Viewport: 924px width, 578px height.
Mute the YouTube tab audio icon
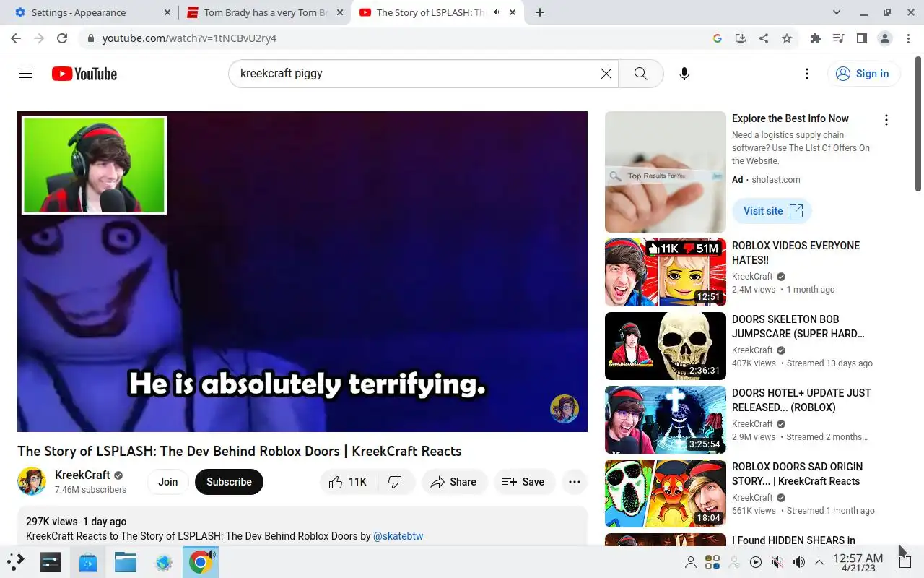click(497, 12)
